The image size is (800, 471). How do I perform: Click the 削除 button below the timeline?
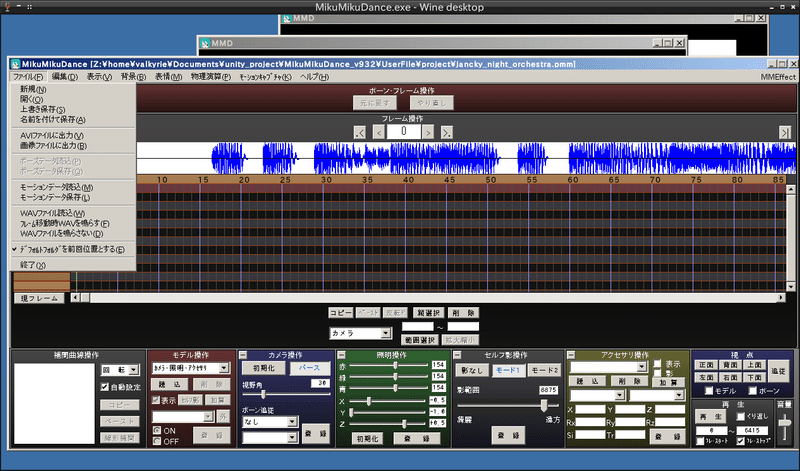[x=463, y=313]
